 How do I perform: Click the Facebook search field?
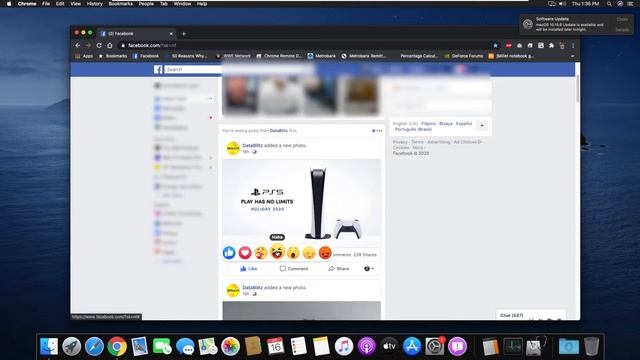[x=193, y=69]
